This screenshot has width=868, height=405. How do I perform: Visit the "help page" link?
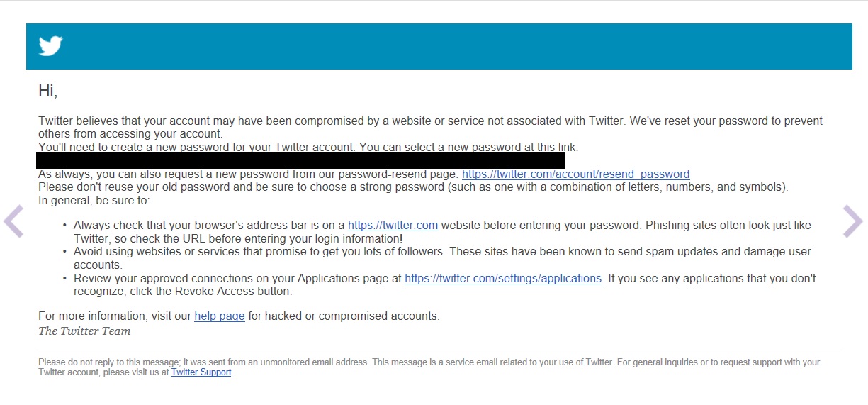[x=220, y=316]
